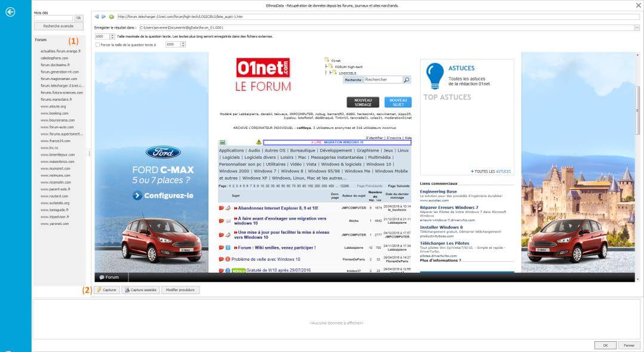The image size is (644, 352).
Task: Reload page with green refresh icon
Action: point(111,17)
